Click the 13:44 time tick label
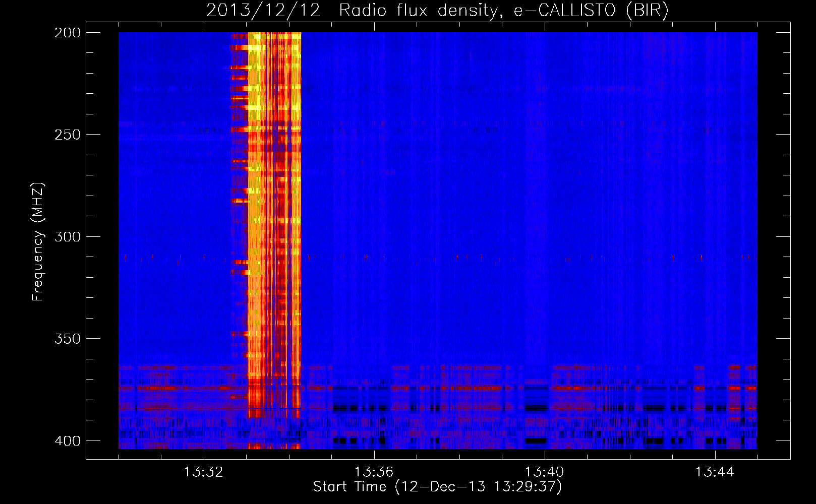The width and height of the screenshot is (816, 504). [x=715, y=472]
